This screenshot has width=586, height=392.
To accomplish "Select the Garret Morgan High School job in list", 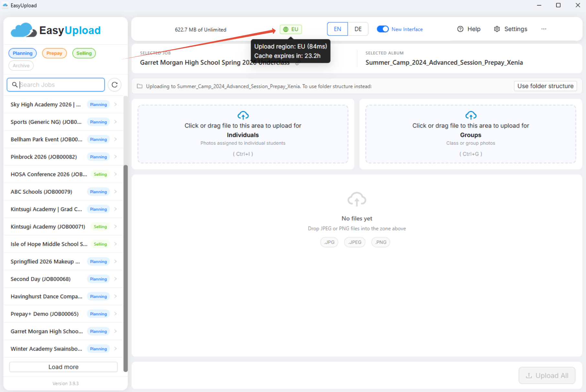I will point(63,331).
